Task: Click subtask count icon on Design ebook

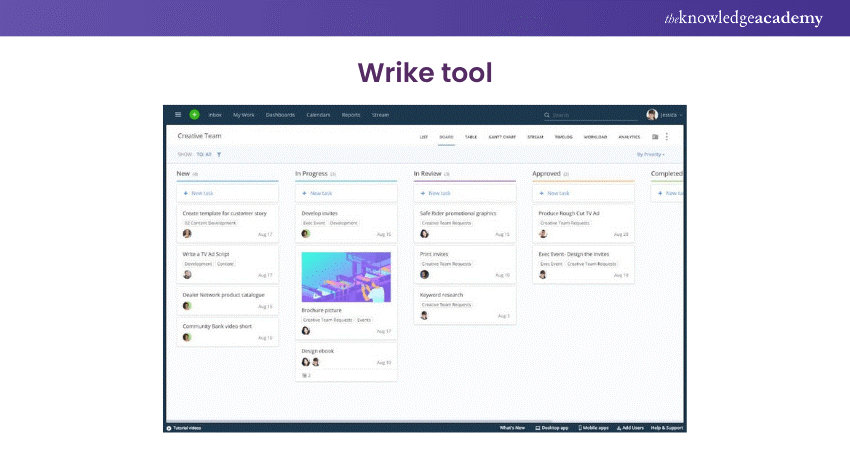Action: click(306, 375)
